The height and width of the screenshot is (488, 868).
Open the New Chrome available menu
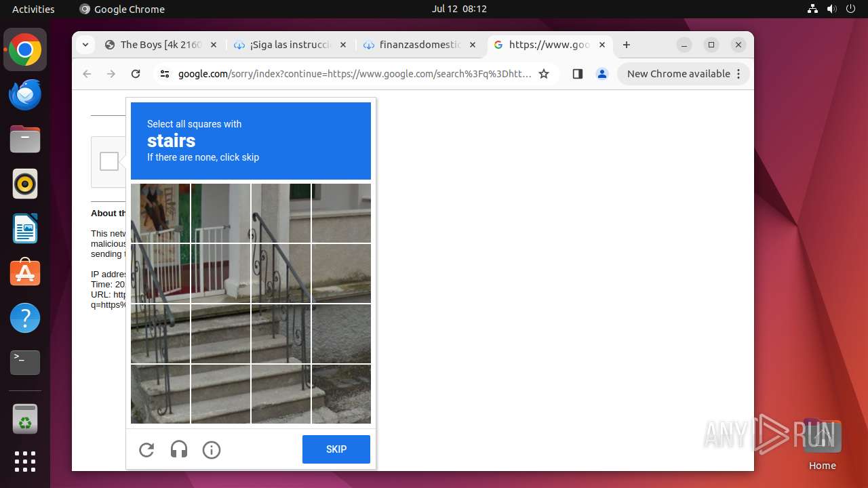[x=684, y=74]
